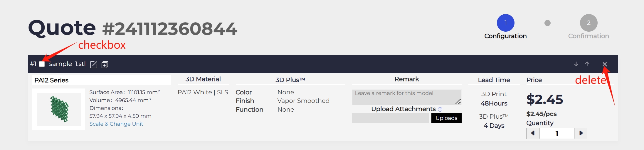Click the attachment file path box
The image size is (644, 150).
391,118
